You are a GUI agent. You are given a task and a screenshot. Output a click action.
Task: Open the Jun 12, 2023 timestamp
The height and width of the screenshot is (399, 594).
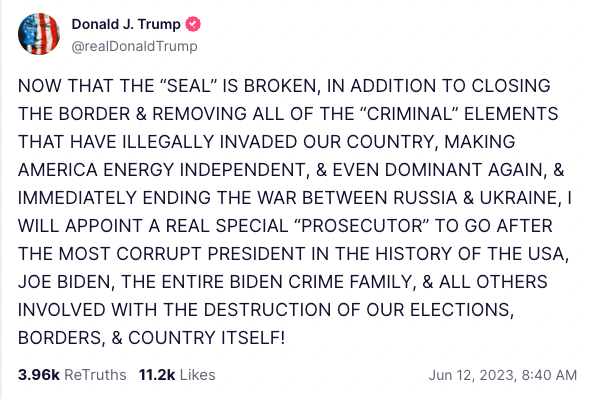pyautogui.click(x=472, y=375)
